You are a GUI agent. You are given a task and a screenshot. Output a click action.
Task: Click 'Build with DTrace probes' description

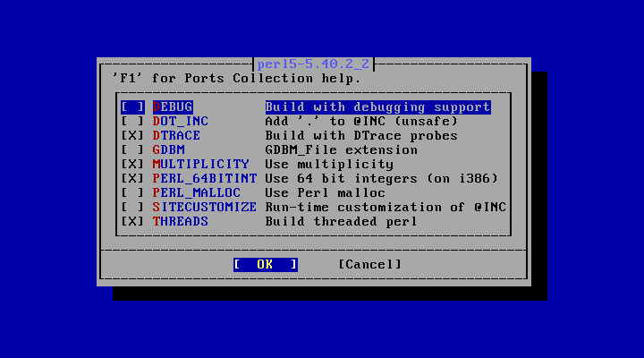tap(361, 136)
